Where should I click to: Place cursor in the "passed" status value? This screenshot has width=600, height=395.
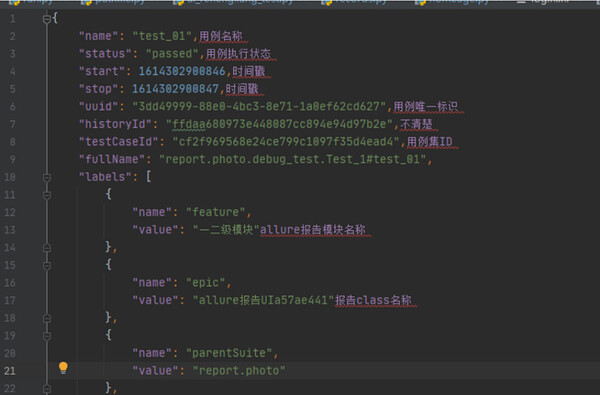172,54
